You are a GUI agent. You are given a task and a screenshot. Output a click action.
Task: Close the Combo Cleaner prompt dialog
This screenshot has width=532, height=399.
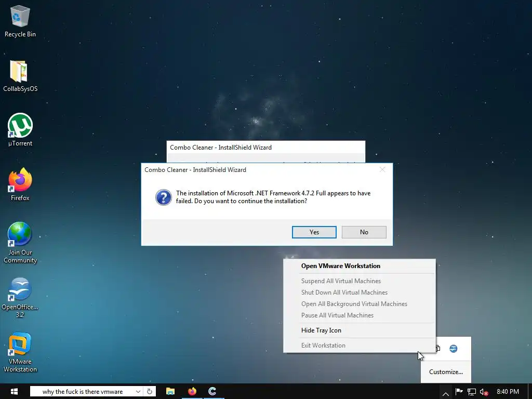(x=382, y=170)
